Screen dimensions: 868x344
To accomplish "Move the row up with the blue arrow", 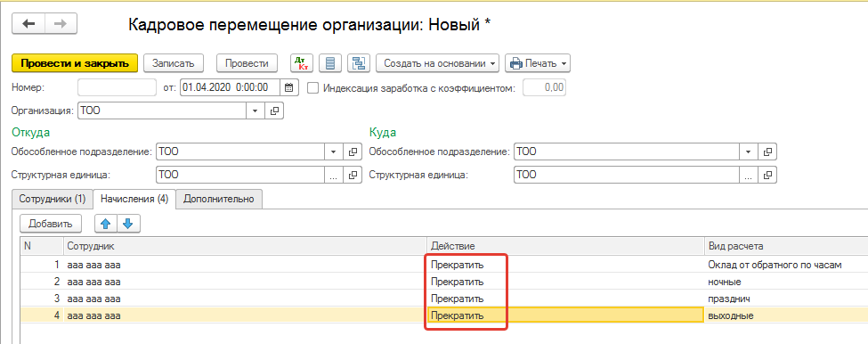I will [x=106, y=224].
